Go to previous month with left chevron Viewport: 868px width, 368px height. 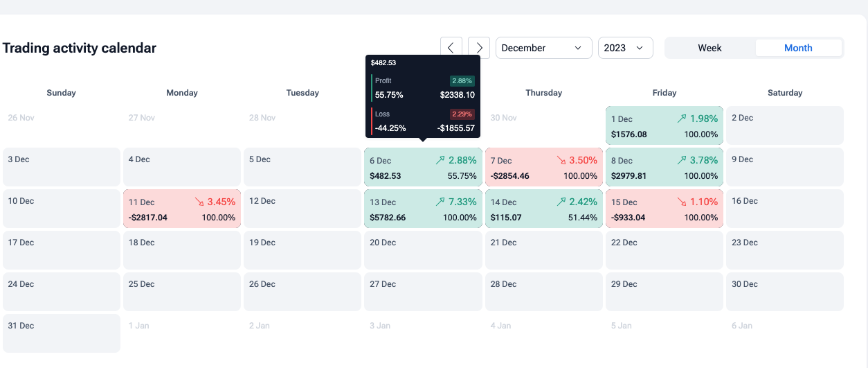451,48
